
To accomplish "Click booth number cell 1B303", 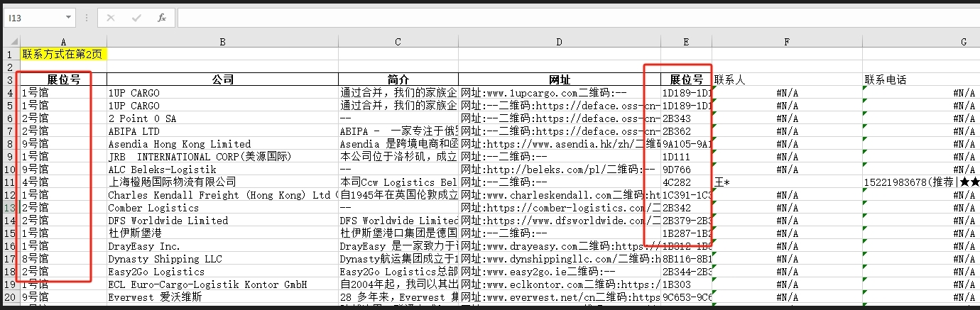I will pyautogui.click(x=686, y=284).
